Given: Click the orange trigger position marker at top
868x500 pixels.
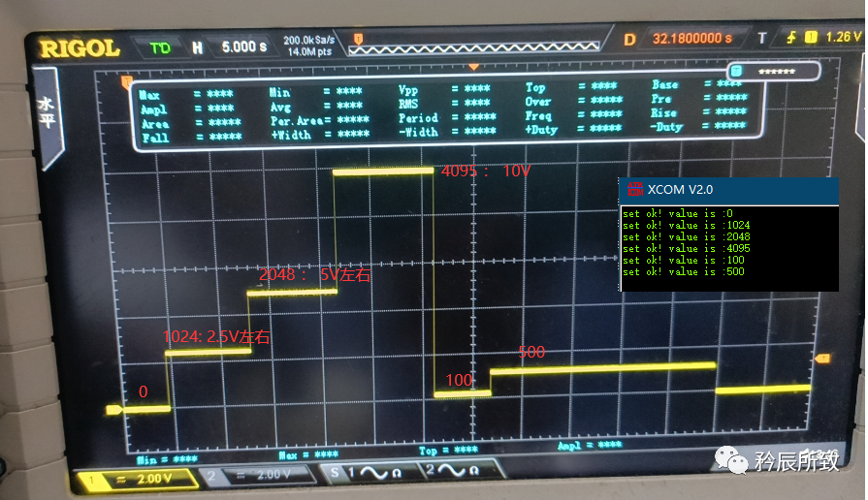Looking at the screenshot, I should pos(473,67).
